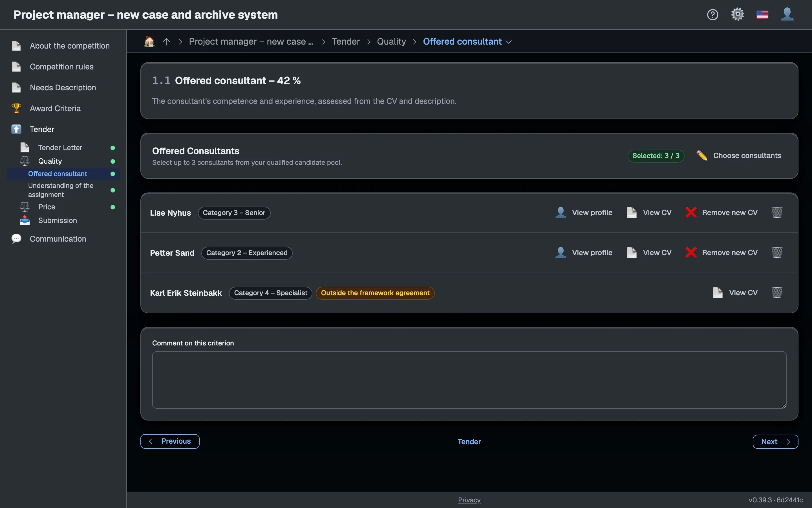Viewport: 812px width, 508px height.
Task: Click the Tender Letter document icon
Action: click(25, 148)
